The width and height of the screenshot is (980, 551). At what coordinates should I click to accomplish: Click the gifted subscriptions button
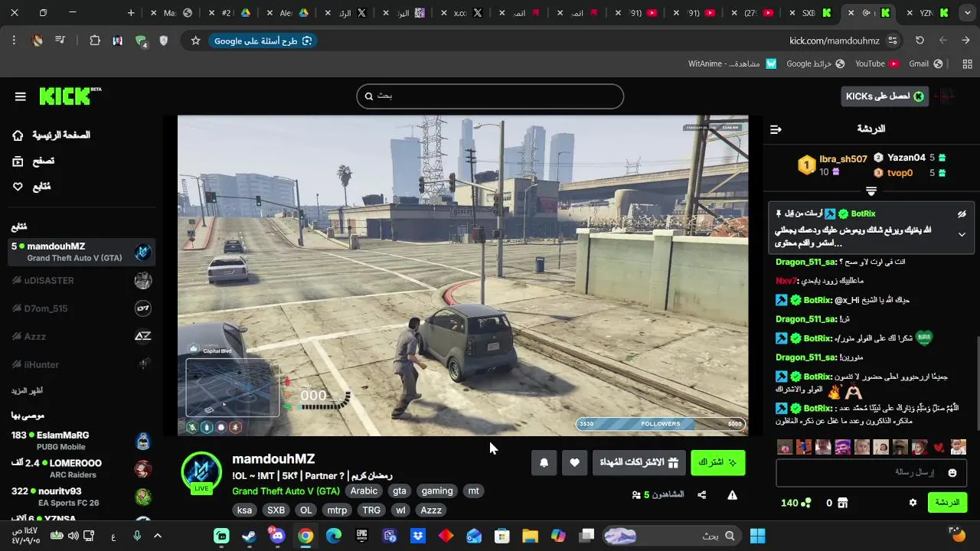[639, 462]
